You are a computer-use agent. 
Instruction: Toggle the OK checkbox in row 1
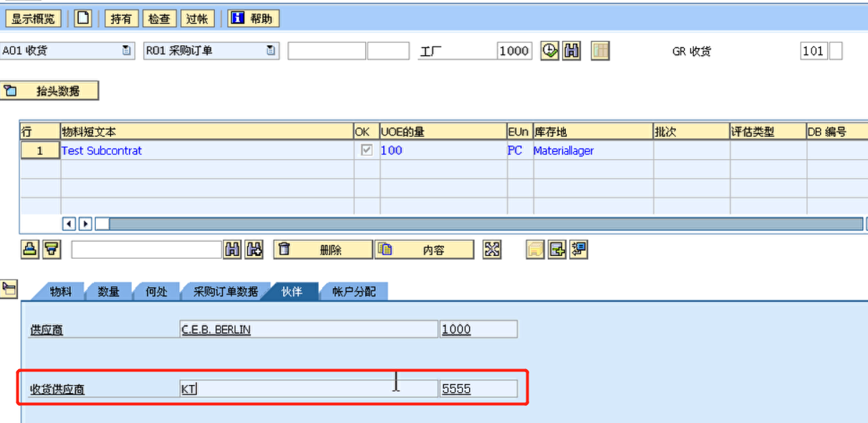(x=367, y=151)
